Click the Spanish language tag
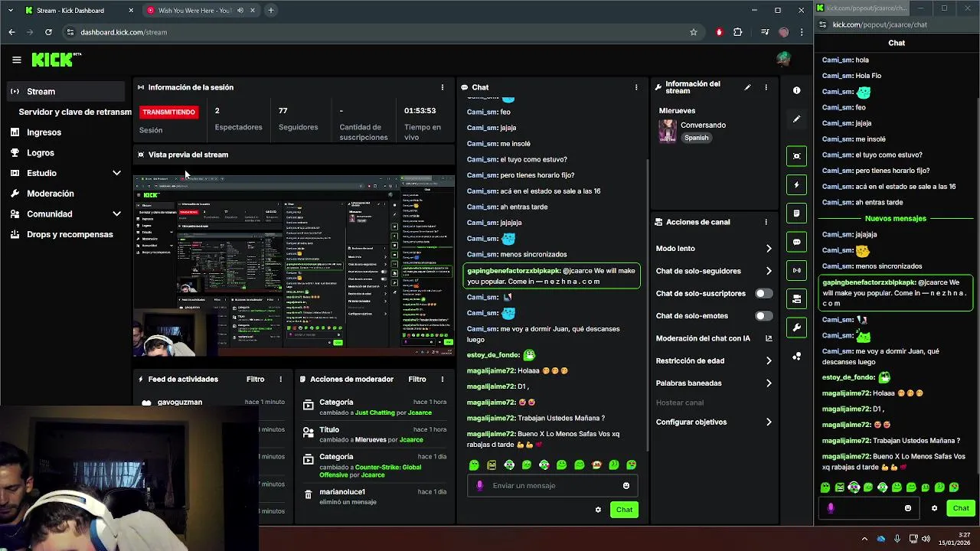Screen dimensions: 980x551 coord(696,138)
